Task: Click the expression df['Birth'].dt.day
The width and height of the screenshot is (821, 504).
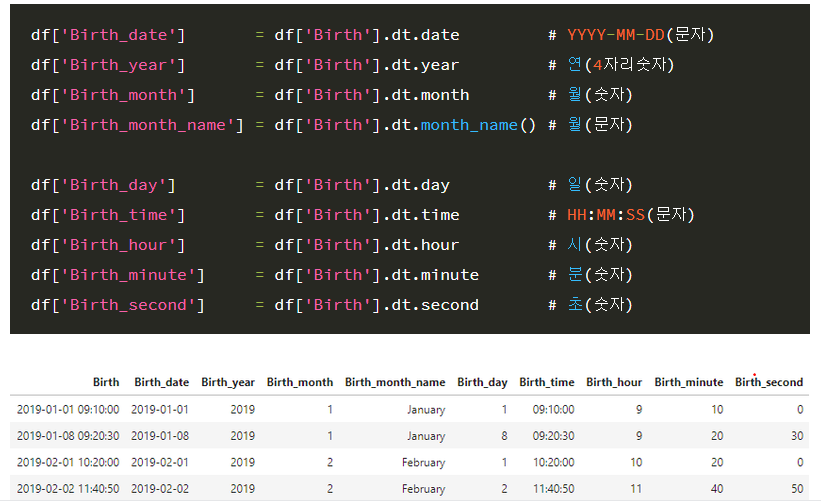Action: click(x=362, y=185)
